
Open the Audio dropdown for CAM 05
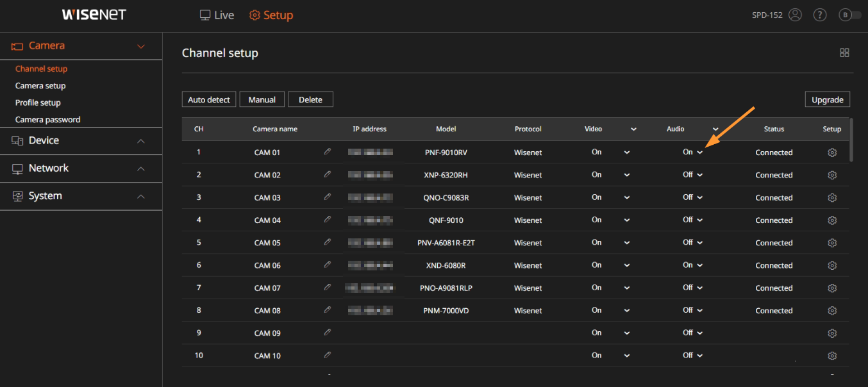point(700,243)
